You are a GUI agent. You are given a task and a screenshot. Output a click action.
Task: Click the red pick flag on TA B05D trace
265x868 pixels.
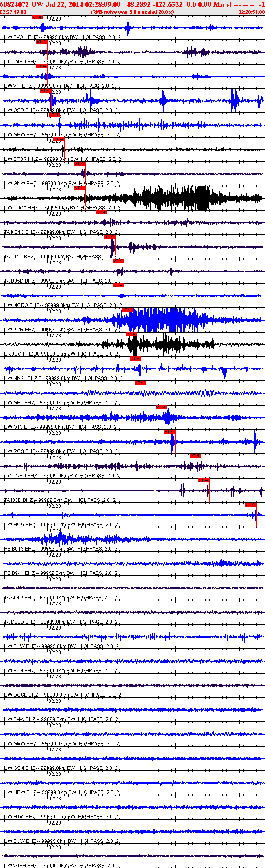118,261
